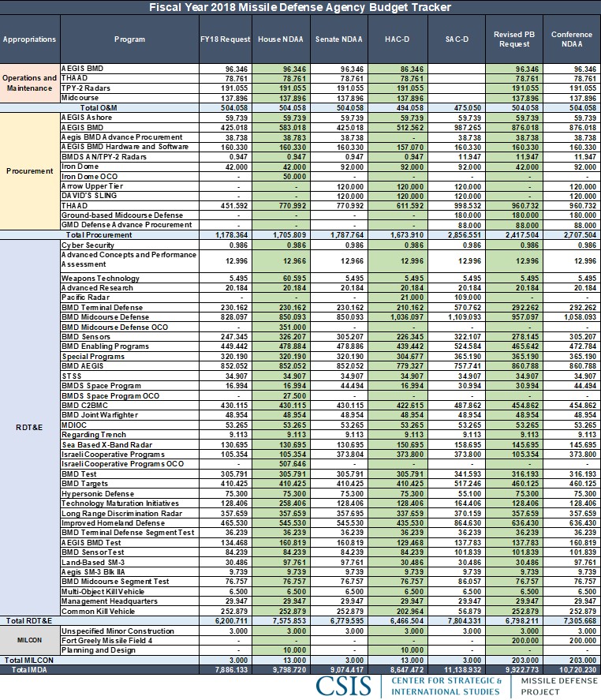The image size is (601, 700).
Task: Click the Revised PB Request header
Action: tap(515, 39)
